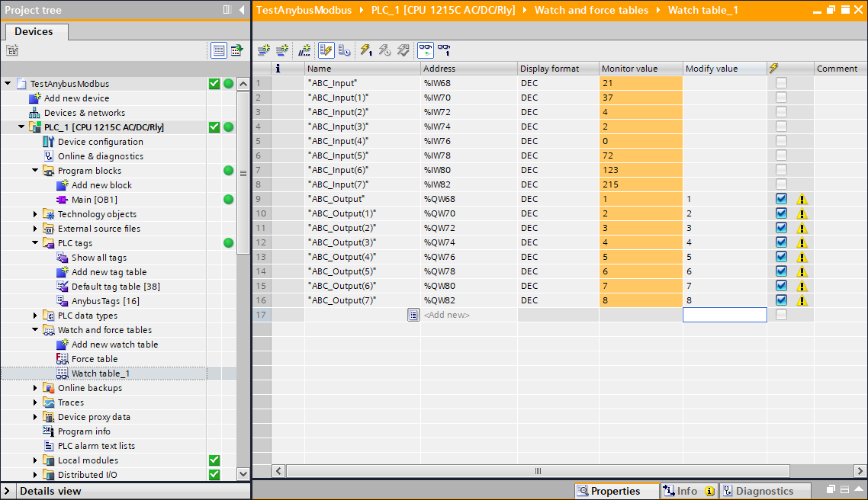Select the Force table entry
The image size is (868, 500).
94,359
